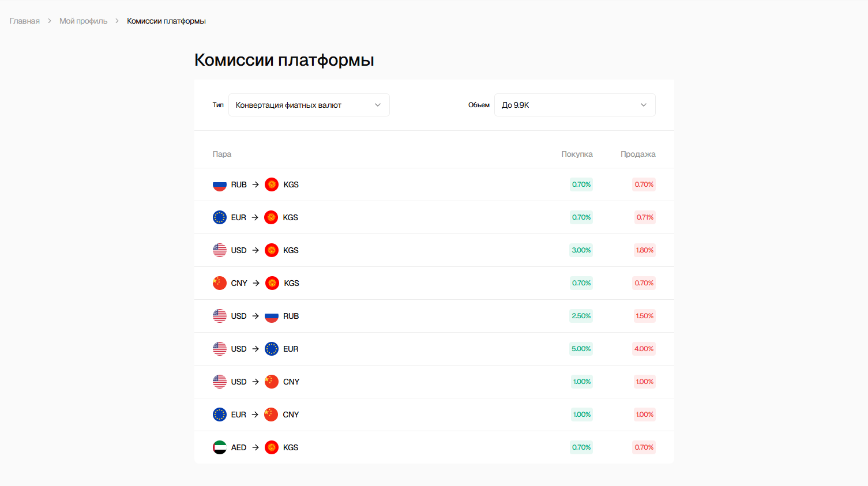Click the 5.00% buy fee badge for USD→EUR
Image resolution: width=868 pixels, height=486 pixels.
coord(581,349)
